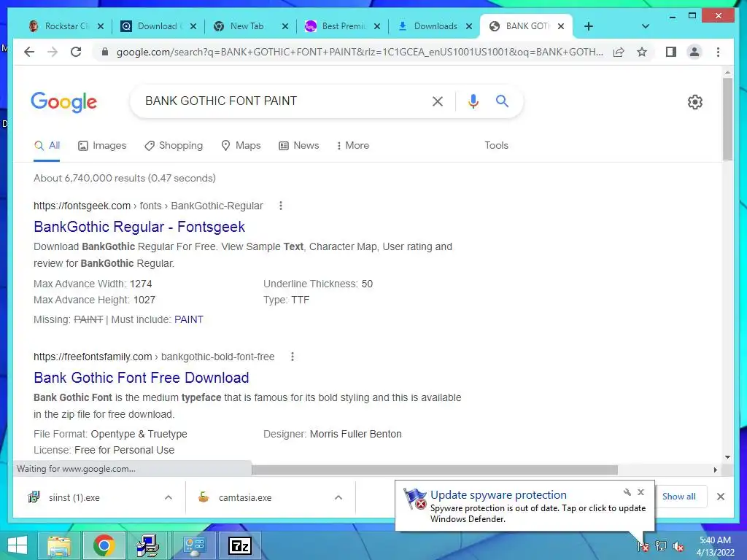Viewport: 747px width, 560px height.
Task: Dismiss the spyware protection notification
Action: click(640, 492)
